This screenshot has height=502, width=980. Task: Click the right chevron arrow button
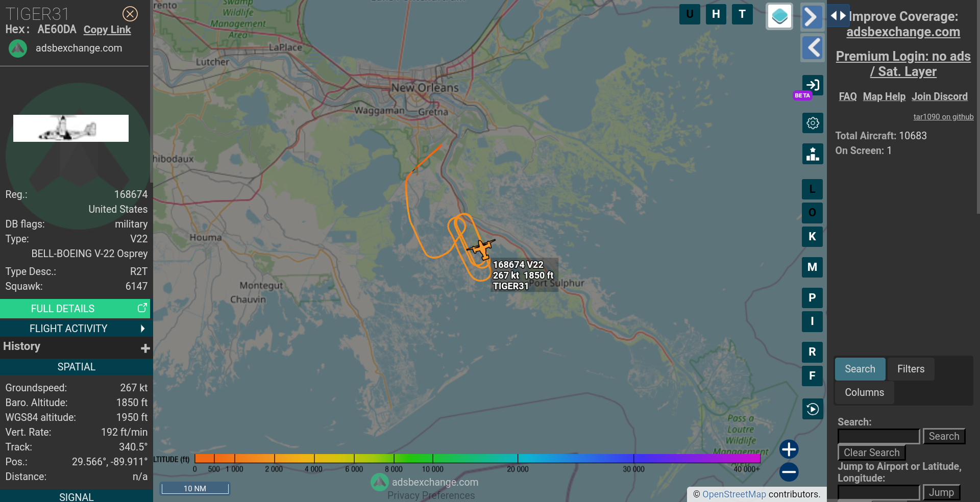tap(812, 17)
